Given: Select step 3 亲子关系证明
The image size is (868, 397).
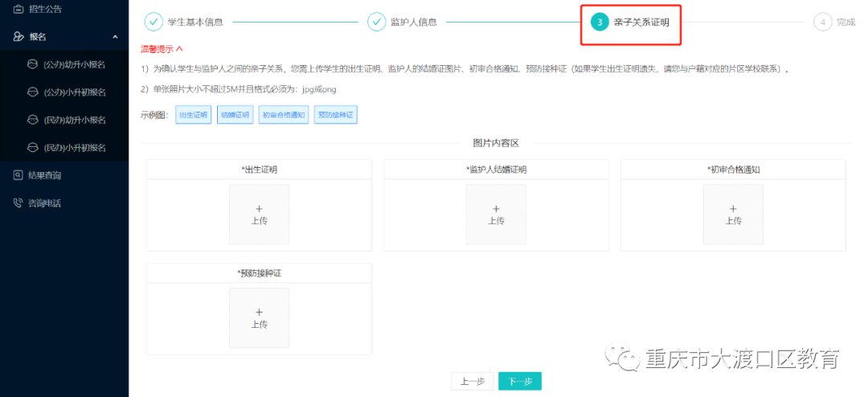Looking at the screenshot, I should pos(600,22).
